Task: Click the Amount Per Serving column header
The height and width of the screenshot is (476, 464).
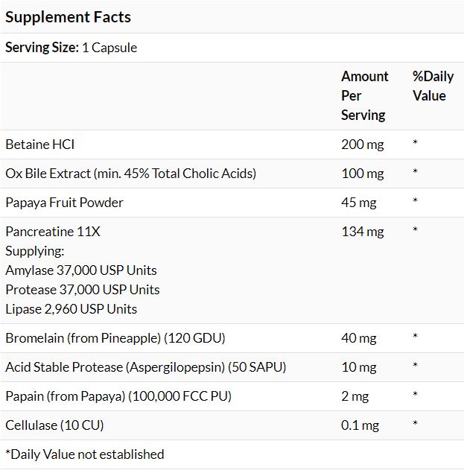Action: [364, 96]
